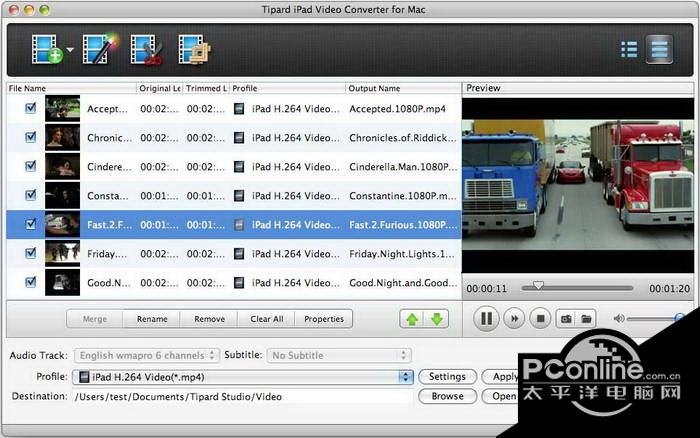This screenshot has width=700, height=438.
Task: Click the Remove button
Action: click(x=209, y=319)
